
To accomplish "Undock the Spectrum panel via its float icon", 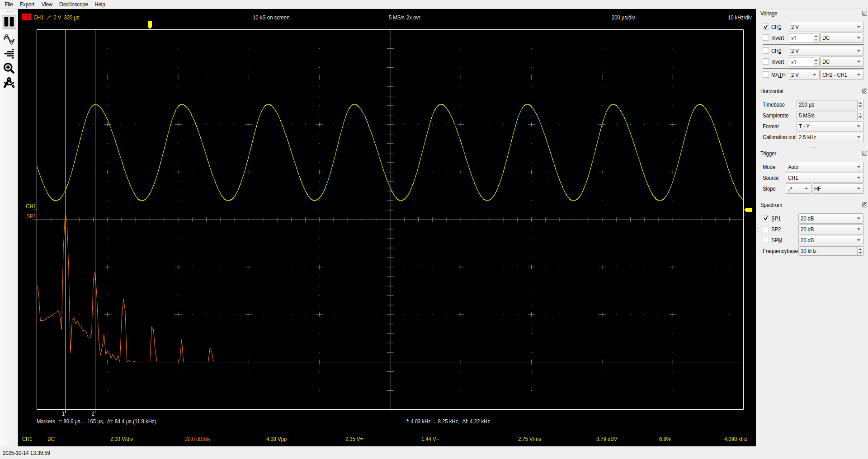I will point(864,205).
